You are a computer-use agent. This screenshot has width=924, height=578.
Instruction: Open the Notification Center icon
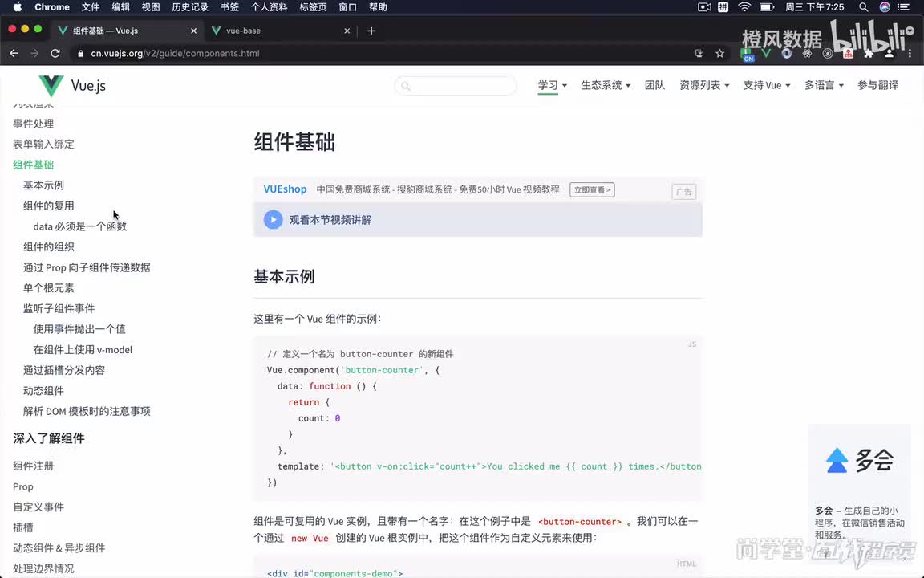[x=903, y=7]
